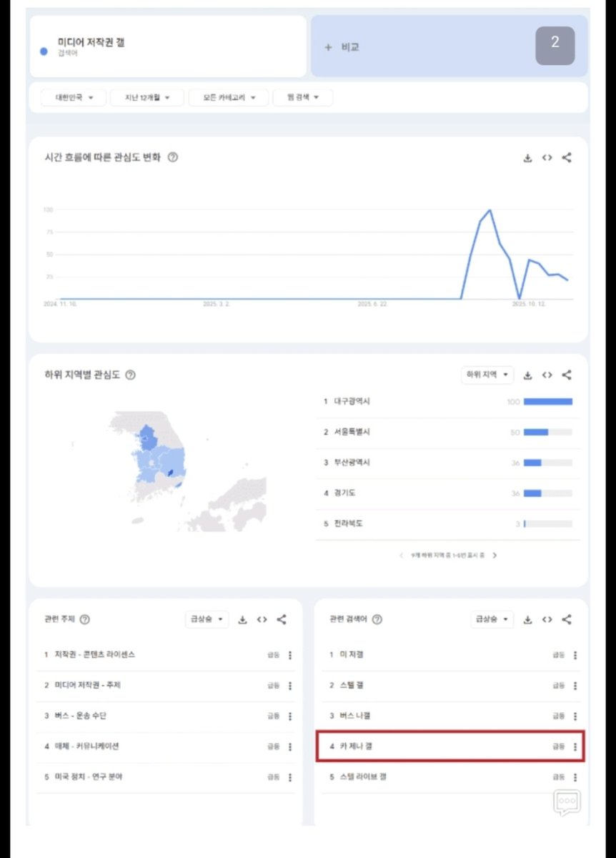Image resolution: width=616 pixels, height=858 pixels.
Task: Open related query 버스 나갤
Action: (355, 716)
